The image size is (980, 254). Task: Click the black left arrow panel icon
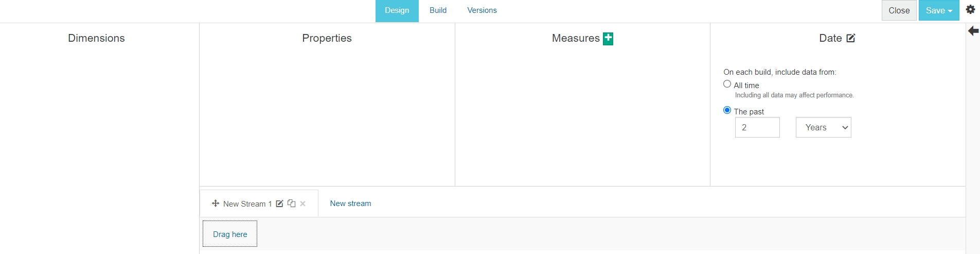pos(973,31)
